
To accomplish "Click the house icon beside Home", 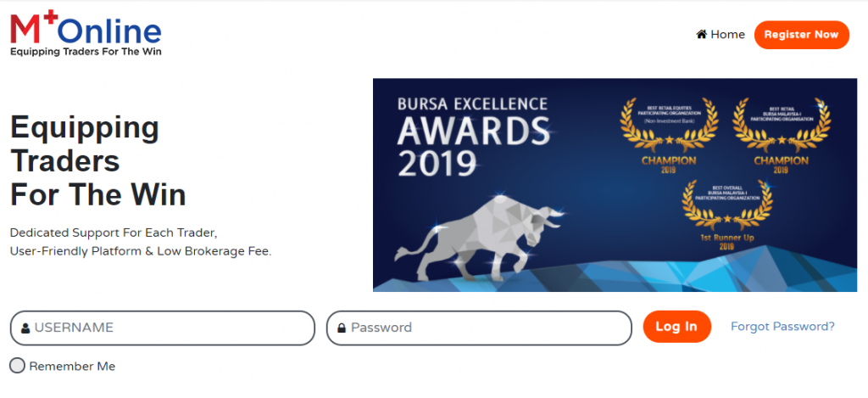I will tap(702, 35).
